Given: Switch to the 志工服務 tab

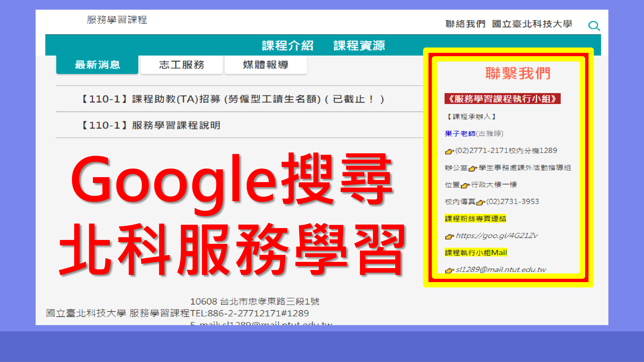Looking at the screenshot, I should point(182,65).
